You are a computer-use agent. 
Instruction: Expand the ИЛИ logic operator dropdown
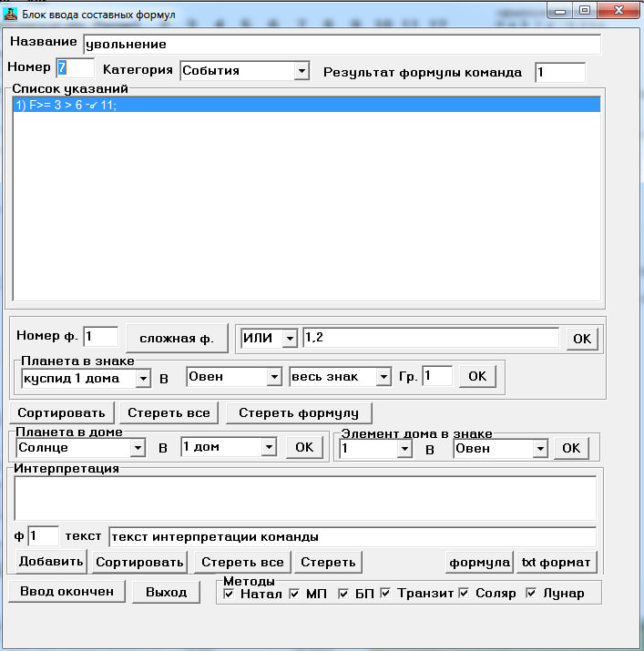pyautogui.click(x=289, y=339)
